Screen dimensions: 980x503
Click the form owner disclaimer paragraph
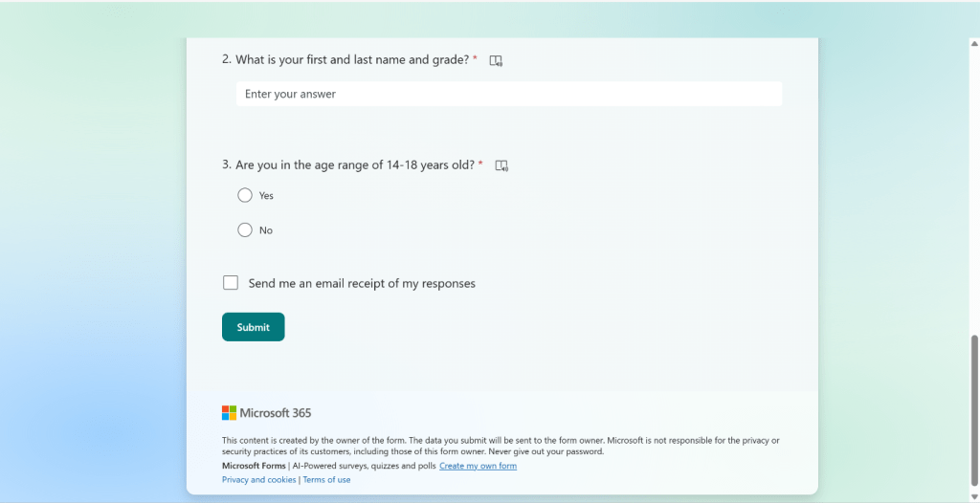point(500,446)
